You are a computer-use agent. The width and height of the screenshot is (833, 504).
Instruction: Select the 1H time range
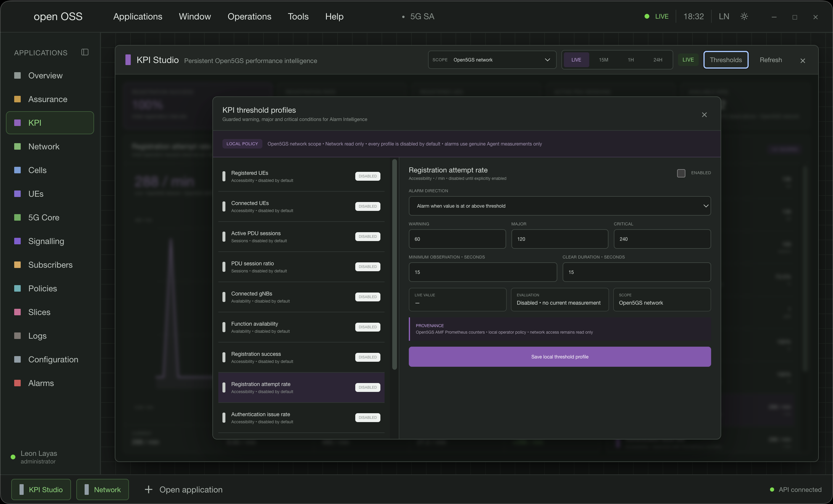[630, 60]
